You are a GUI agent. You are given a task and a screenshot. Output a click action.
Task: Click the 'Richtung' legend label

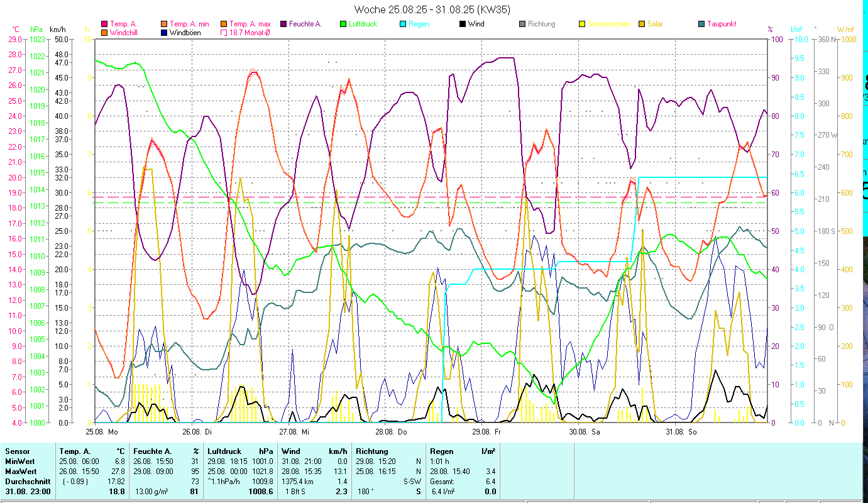pyautogui.click(x=542, y=24)
